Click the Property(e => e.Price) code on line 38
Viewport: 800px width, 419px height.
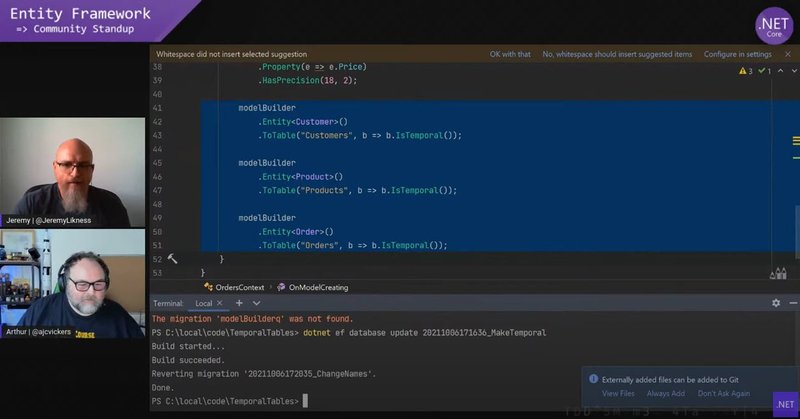click(x=312, y=67)
